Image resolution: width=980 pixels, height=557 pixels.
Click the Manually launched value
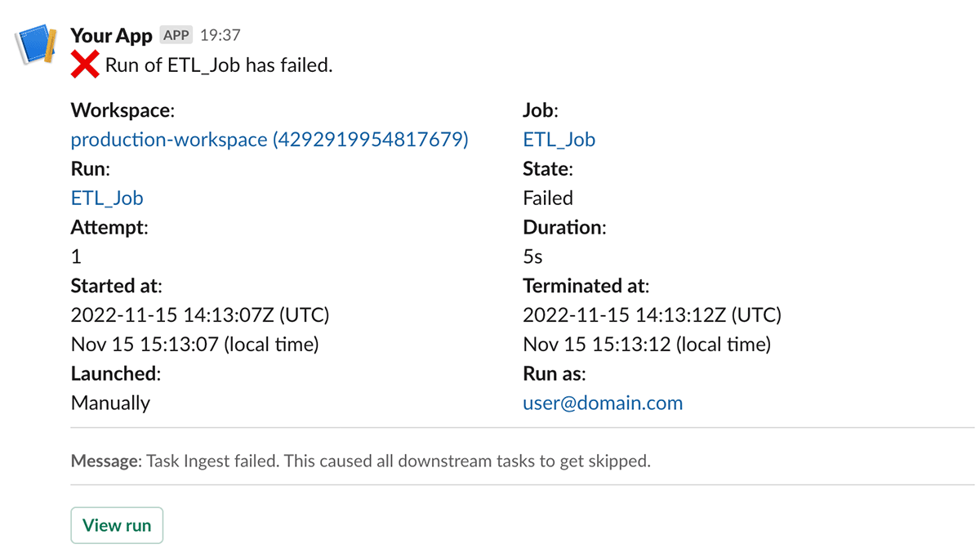click(110, 403)
